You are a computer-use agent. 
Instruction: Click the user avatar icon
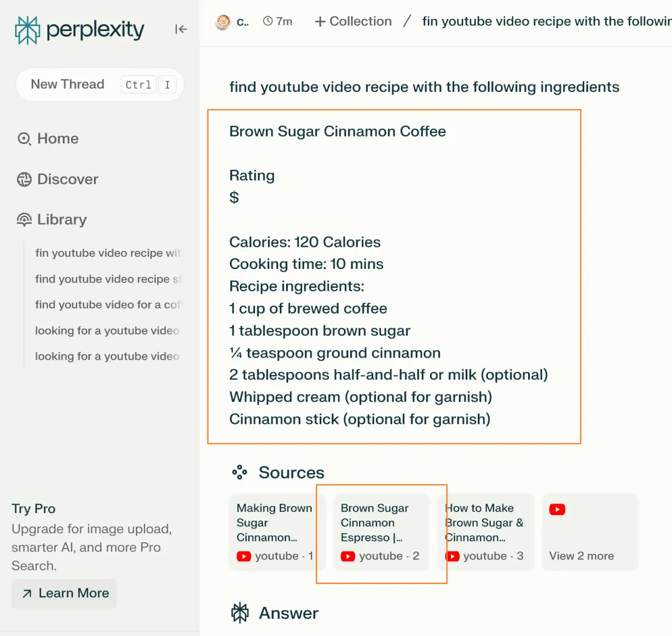[x=224, y=22]
